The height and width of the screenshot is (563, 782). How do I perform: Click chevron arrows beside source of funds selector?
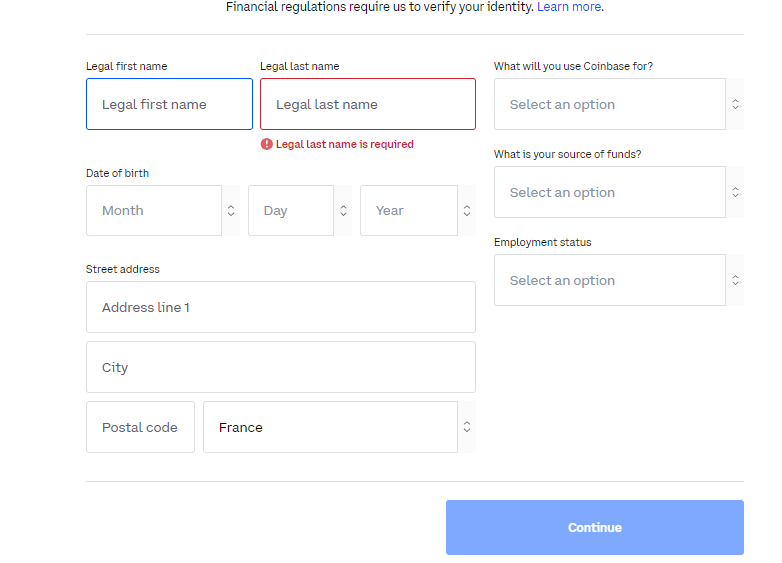(x=735, y=192)
